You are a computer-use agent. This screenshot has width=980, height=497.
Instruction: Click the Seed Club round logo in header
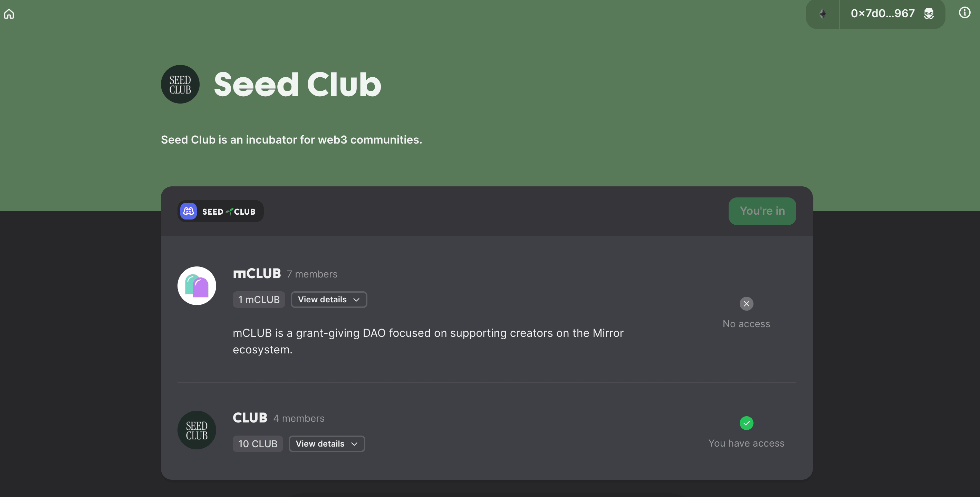point(180,84)
